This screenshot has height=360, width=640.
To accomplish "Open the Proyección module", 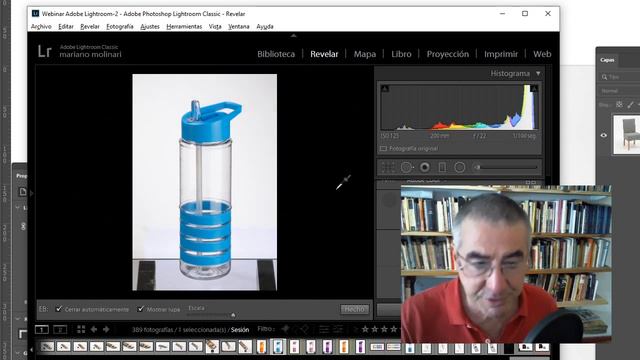I will click(x=448, y=54).
